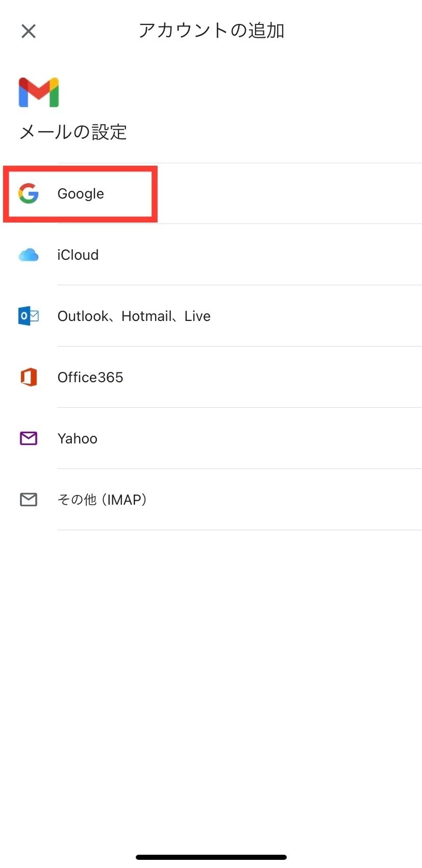Screen dimensions: 422x868
Task: Tap the purple Yahoo mail icon
Action: 29,438
